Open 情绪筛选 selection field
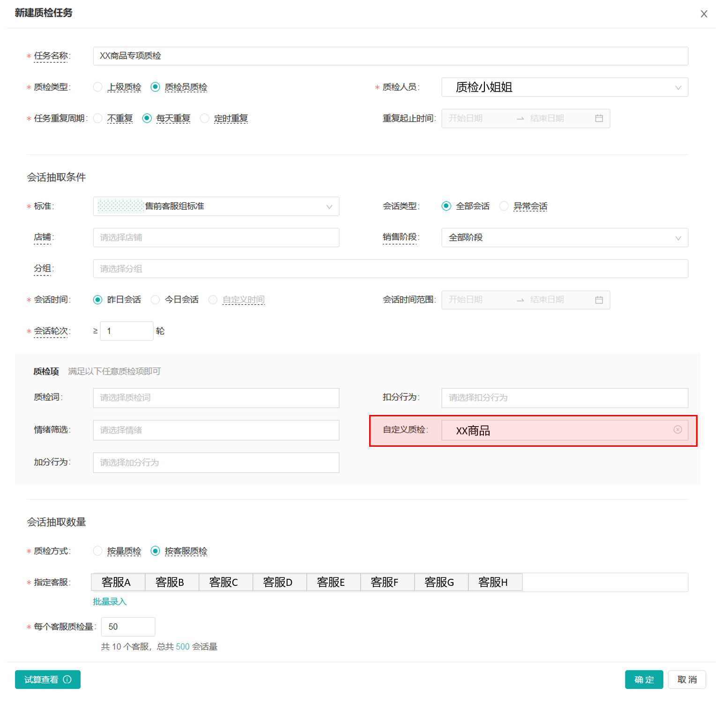 (216, 430)
